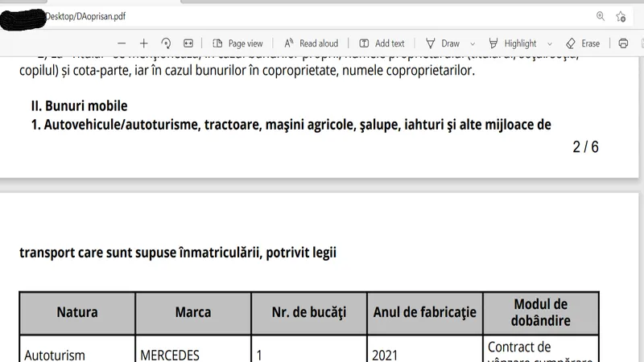Click the heading 'II. Bunuri mobile'
Viewport: 644px width, 362px height.
coord(79,106)
